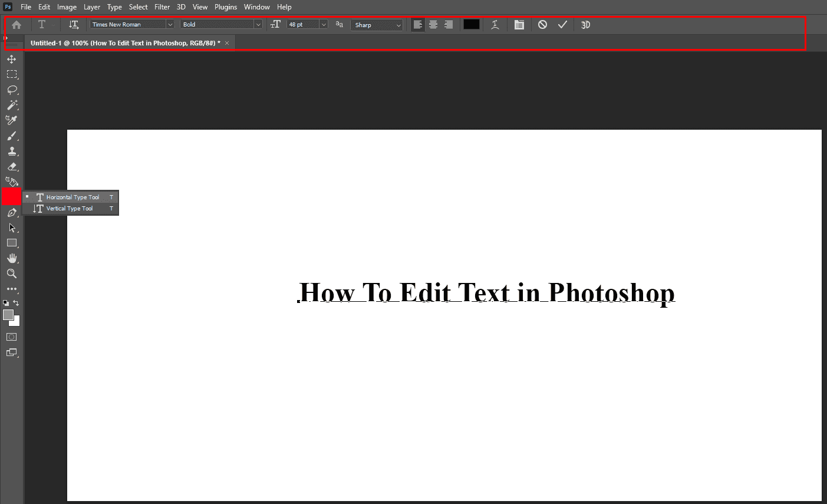This screenshot has width=827, height=504.
Task: Commit text edits with the checkmark
Action: (562, 25)
